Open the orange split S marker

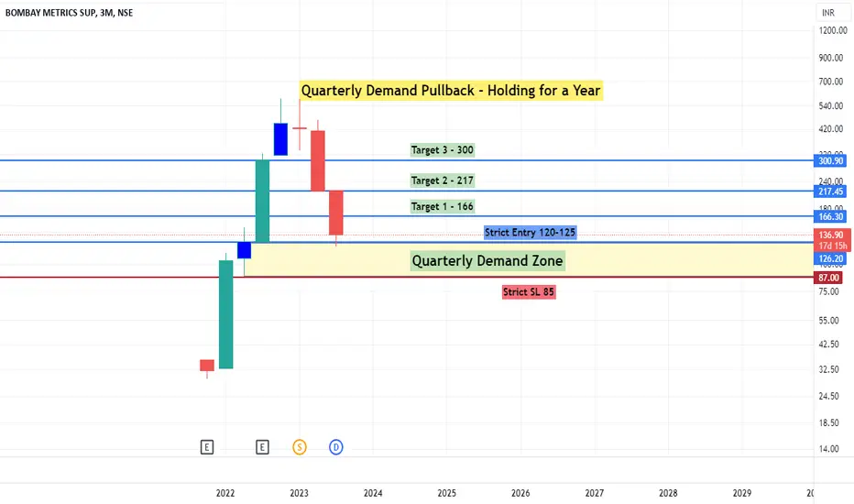[x=300, y=447]
